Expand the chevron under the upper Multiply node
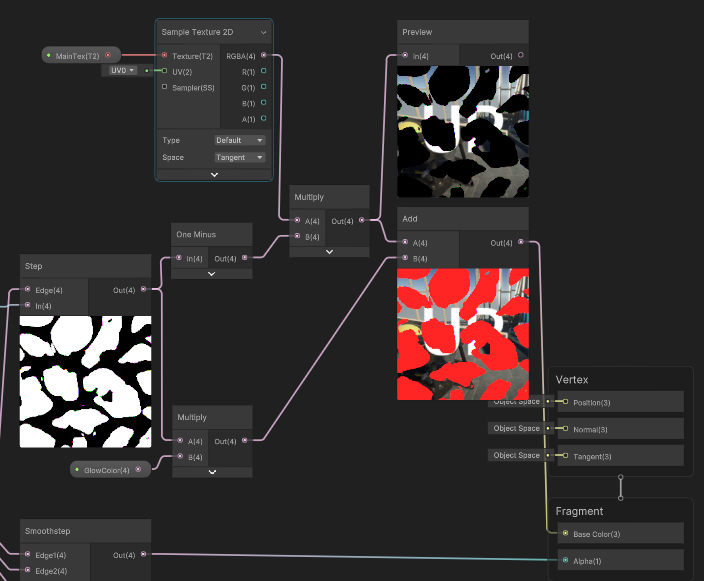Viewport: 704px width, 581px height. (329, 251)
